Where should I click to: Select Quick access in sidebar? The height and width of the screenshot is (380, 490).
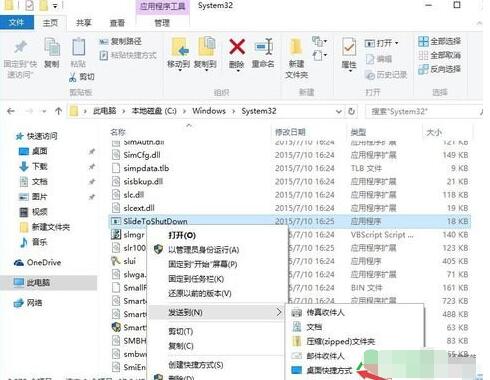pos(37,136)
